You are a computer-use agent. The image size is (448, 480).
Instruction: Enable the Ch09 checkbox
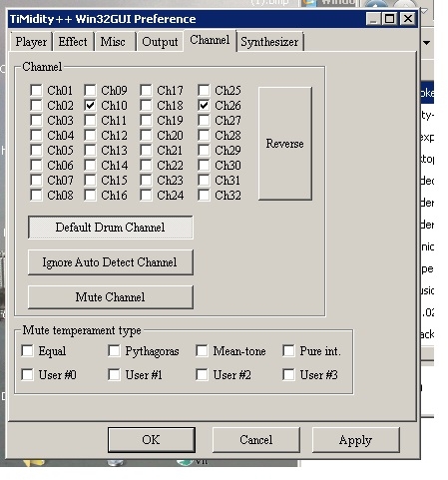[90, 90]
